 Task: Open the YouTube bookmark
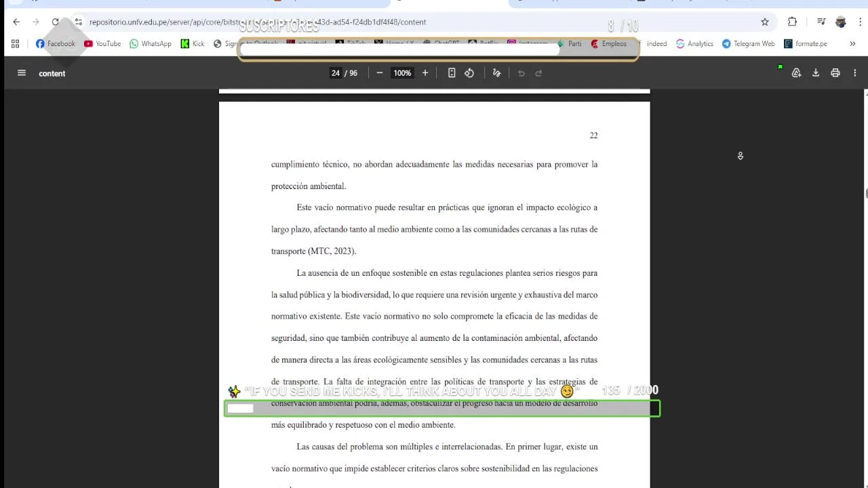point(102,43)
